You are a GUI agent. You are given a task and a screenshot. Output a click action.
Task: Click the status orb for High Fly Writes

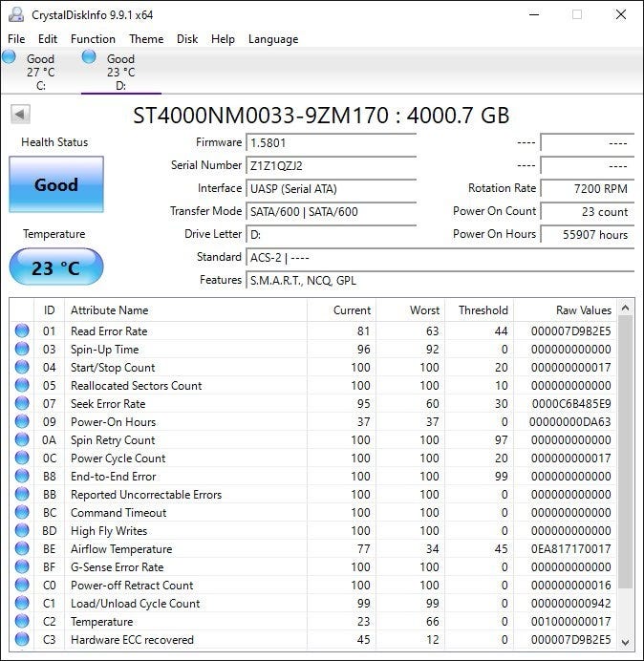point(22,530)
